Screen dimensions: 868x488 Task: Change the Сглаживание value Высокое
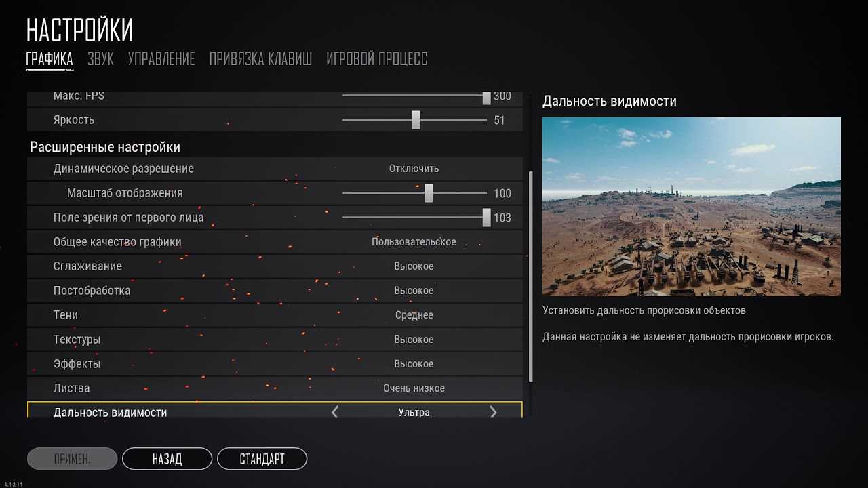414,266
